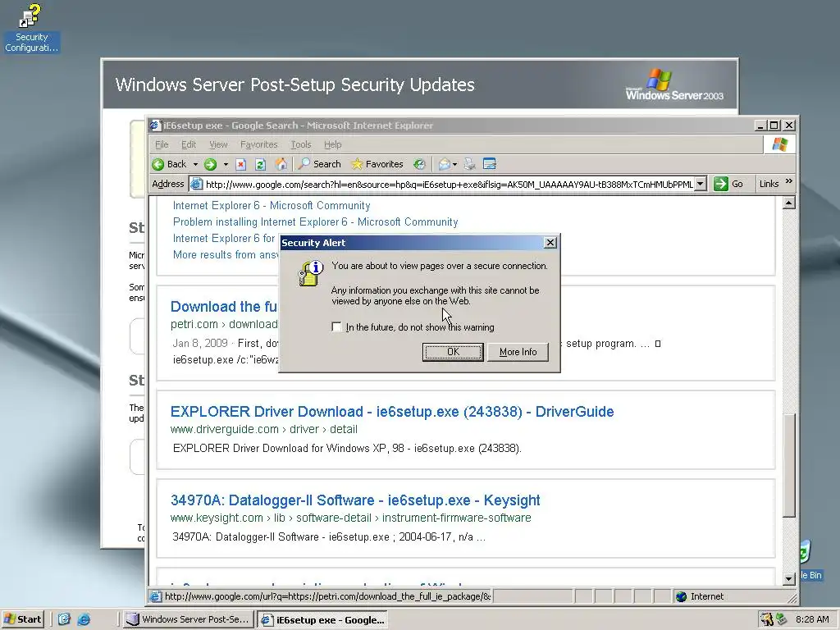Click the Refresh page icon
This screenshot has height=630, width=840.
[x=260, y=164]
